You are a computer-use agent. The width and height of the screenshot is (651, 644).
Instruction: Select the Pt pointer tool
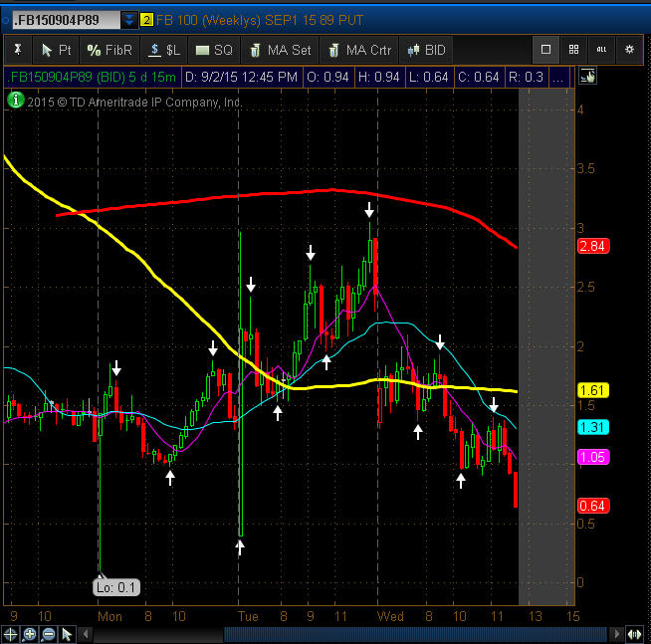(x=56, y=50)
